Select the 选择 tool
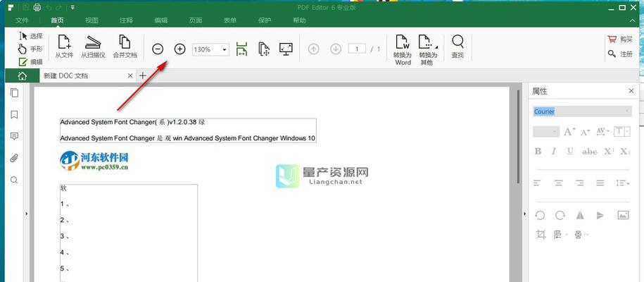Screen dimensions: 644x282 [31, 36]
